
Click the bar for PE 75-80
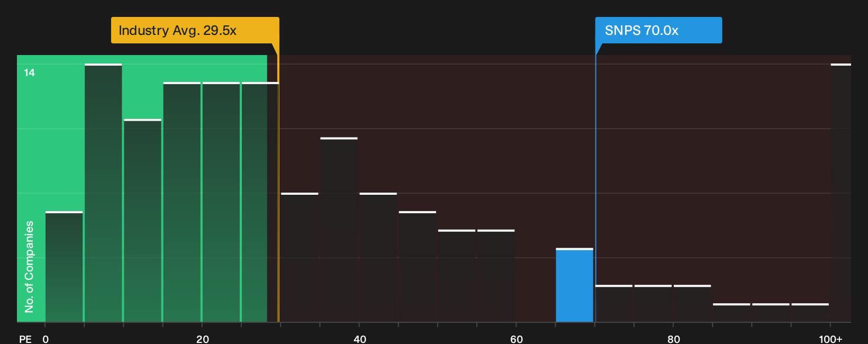click(x=653, y=304)
